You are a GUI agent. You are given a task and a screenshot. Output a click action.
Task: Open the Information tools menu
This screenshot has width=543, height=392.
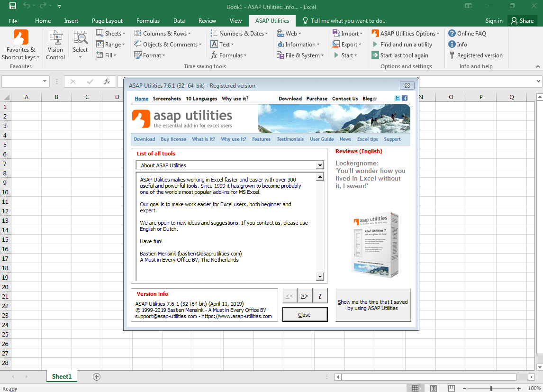pyautogui.click(x=298, y=45)
